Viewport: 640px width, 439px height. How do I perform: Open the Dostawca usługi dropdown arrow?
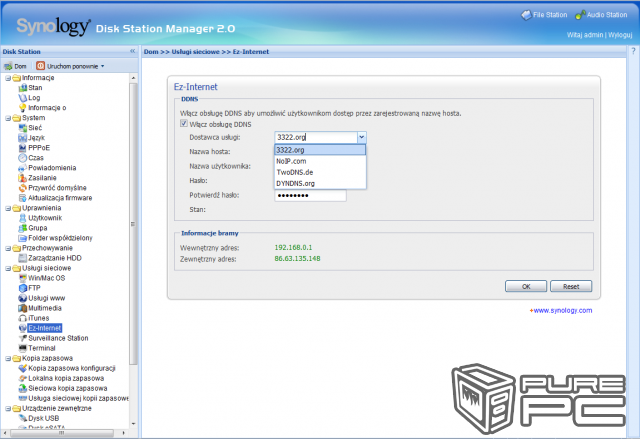[x=362, y=137]
